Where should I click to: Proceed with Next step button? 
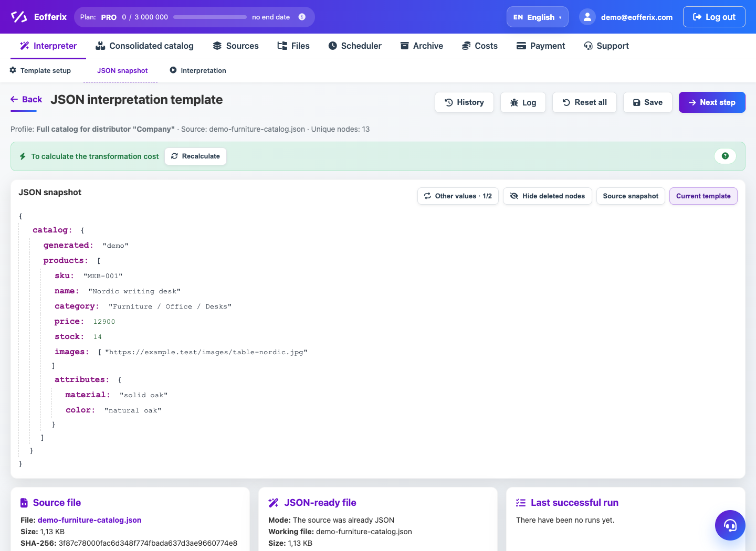click(712, 102)
